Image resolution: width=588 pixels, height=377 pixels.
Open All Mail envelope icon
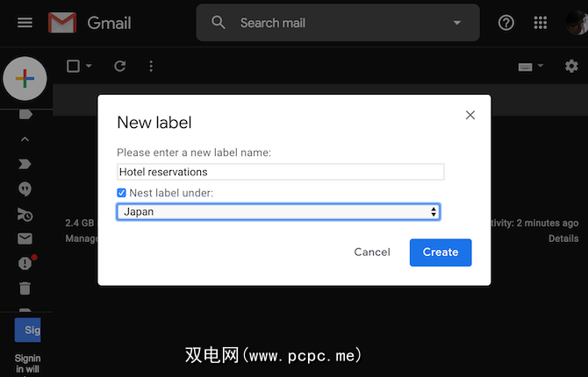[x=25, y=238]
